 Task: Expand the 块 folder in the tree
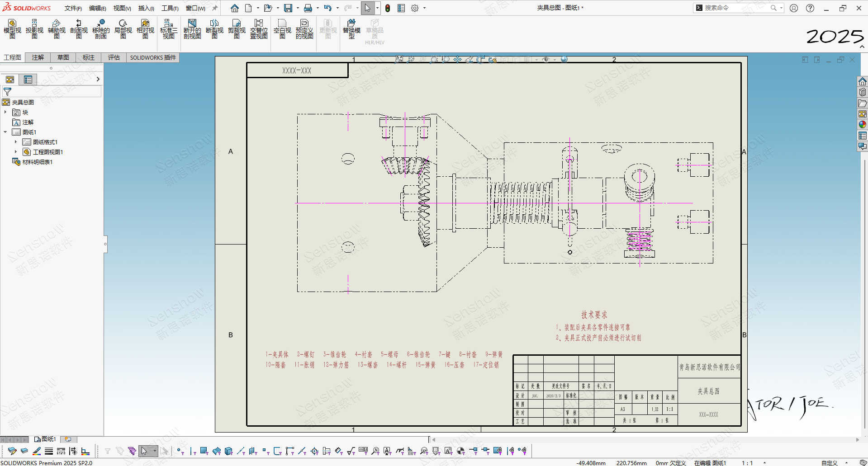pos(5,112)
